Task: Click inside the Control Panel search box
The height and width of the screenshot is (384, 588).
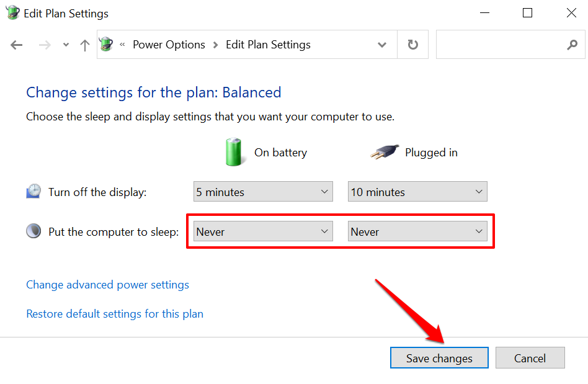Action: click(x=499, y=45)
